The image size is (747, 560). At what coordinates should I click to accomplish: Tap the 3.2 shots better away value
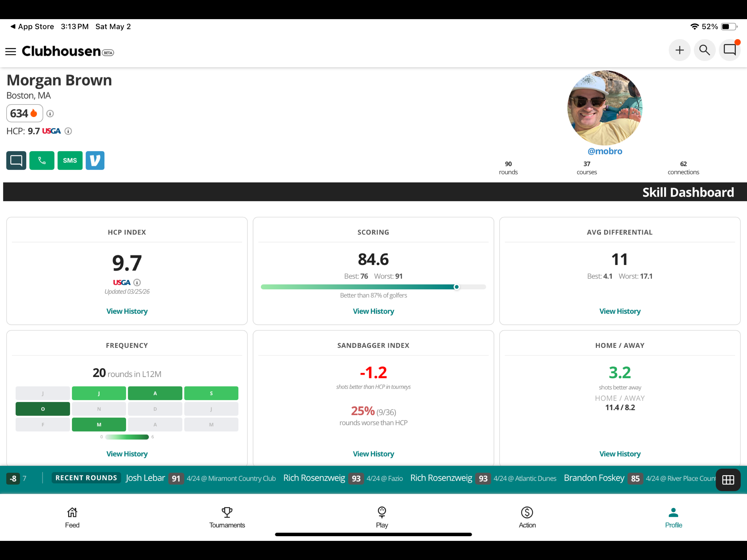(620, 372)
